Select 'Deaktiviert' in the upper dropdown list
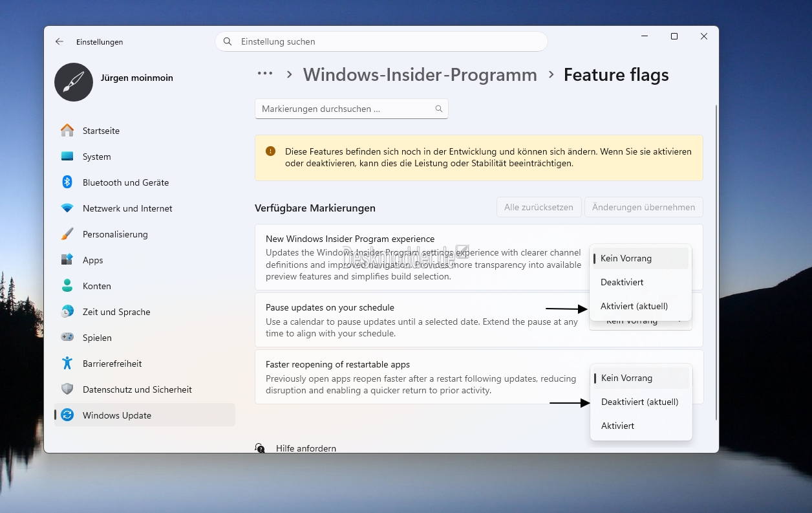 (x=622, y=282)
